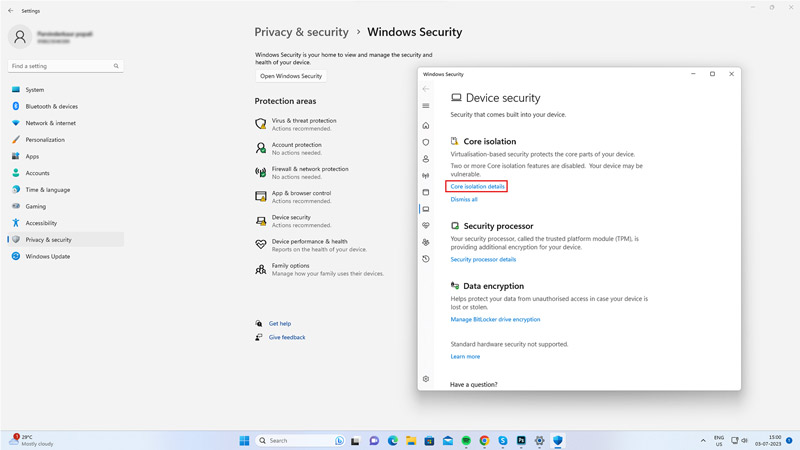Open Network & internet settings
This screenshot has width=800, height=450.
click(65, 123)
